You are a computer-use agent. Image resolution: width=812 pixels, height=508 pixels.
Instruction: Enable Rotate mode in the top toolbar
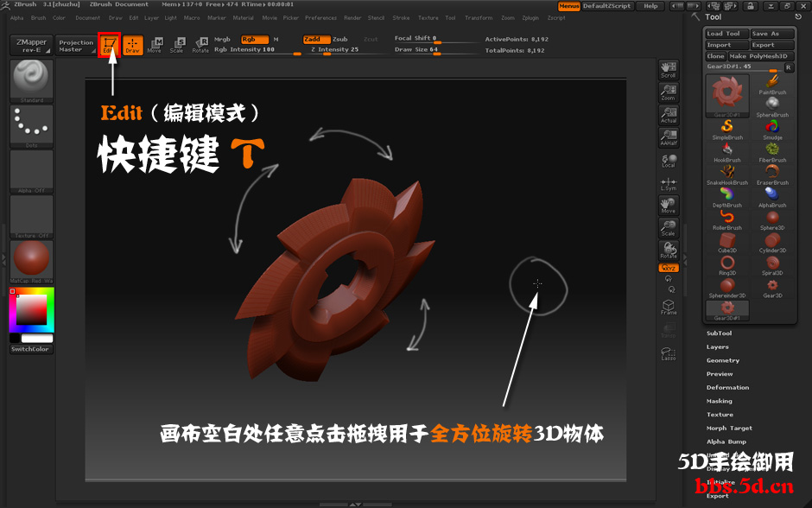point(200,45)
